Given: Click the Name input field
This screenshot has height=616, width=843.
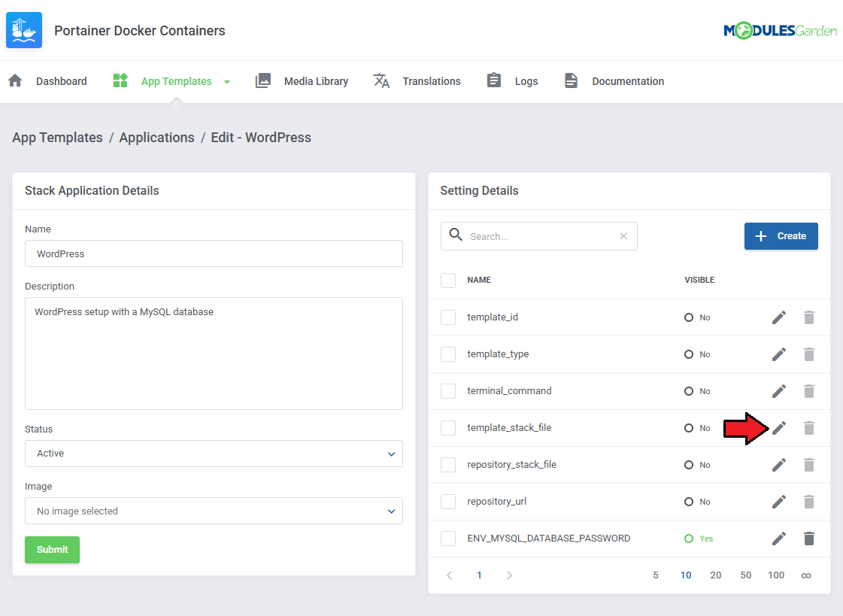Looking at the screenshot, I should (214, 253).
